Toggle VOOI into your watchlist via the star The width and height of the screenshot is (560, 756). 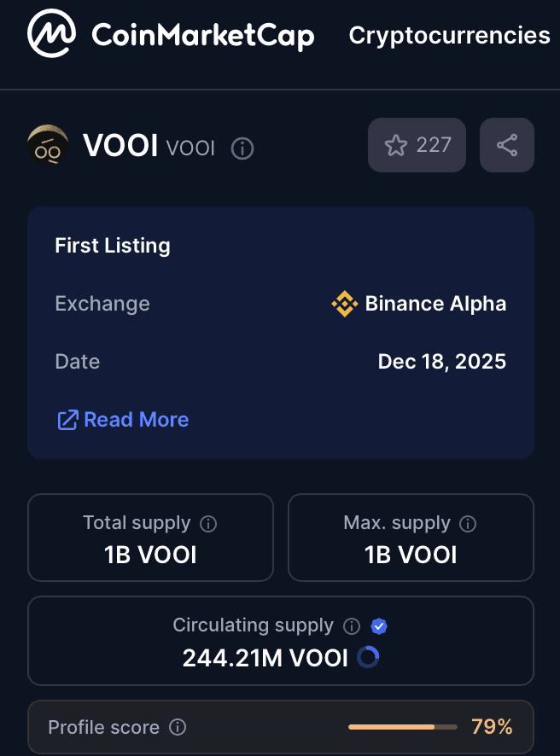pos(394,145)
